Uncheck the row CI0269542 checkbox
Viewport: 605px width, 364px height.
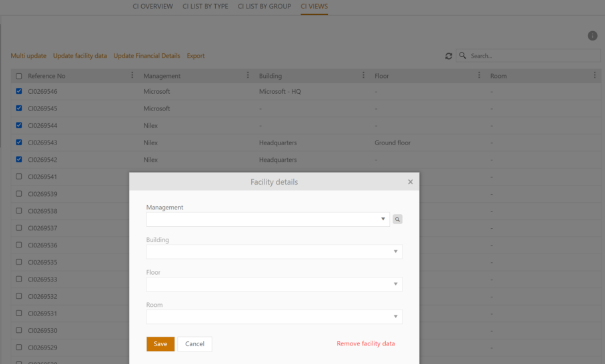click(19, 159)
